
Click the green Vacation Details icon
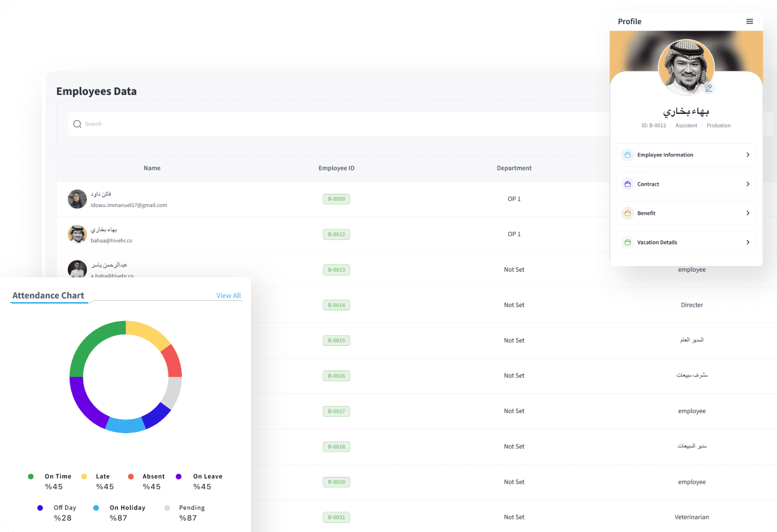[627, 243]
